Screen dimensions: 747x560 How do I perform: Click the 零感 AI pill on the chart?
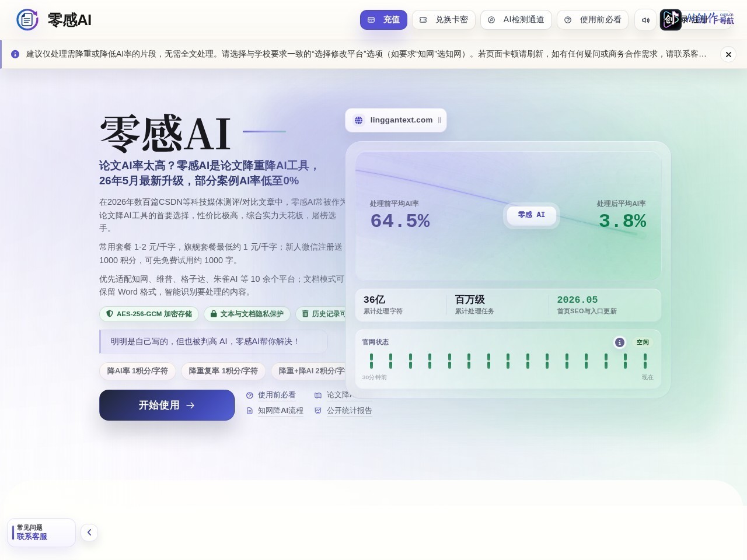click(532, 215)
